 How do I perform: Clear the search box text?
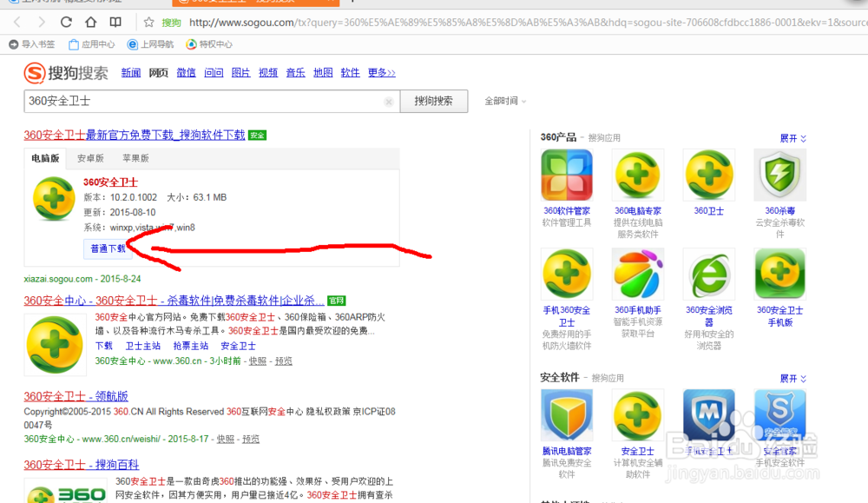point(389,102)
